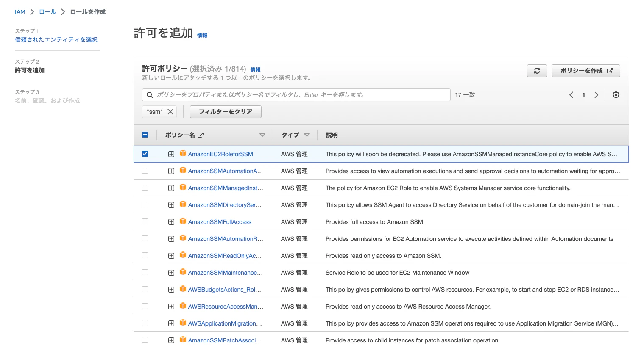Open the AmazonEC2RoleforSSM policy link

[x=220, y=154]
